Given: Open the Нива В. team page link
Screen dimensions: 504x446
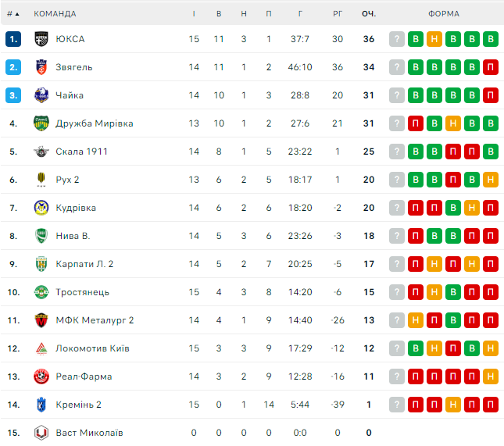Looking at the screenshot, I should (73, 236).
